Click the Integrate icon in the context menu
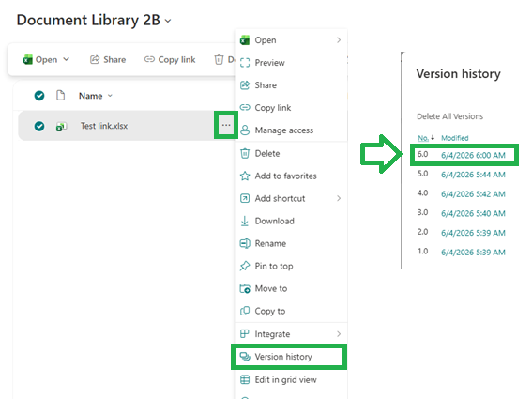 coord(245,334)
